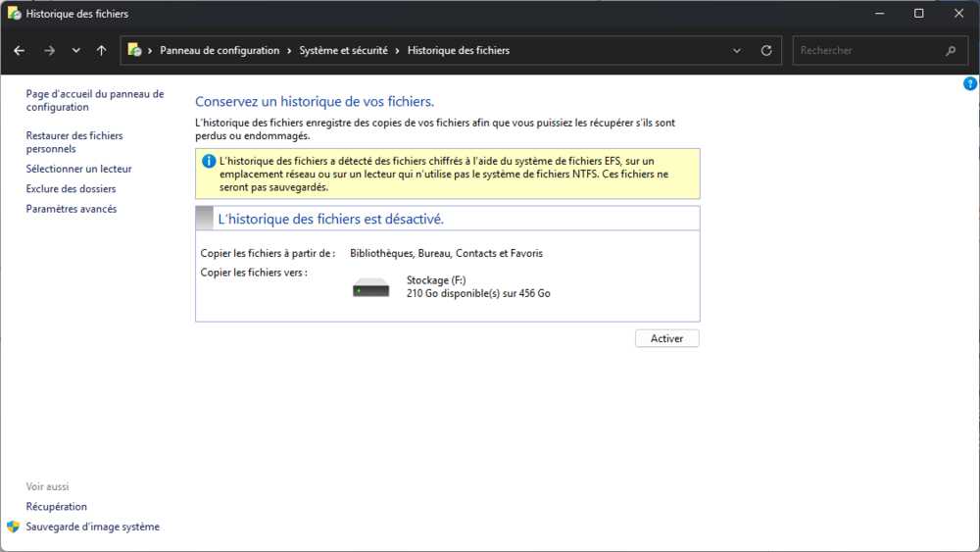
Task: Click in the Rechercher search field
Action: pos(867,51)
